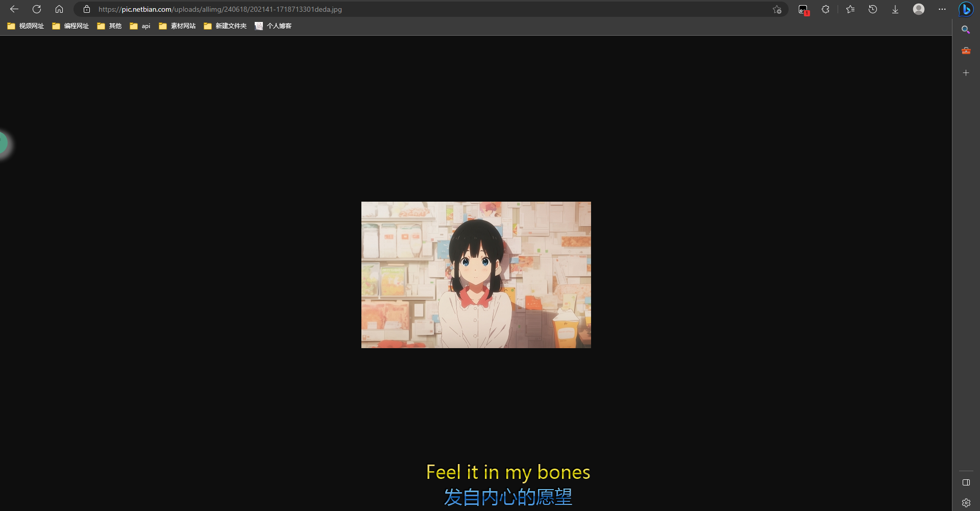The width and height of the screenshot is (980, 511).
Task: Toggle sidebar layout icon near bottom
Action: point(966,482)
